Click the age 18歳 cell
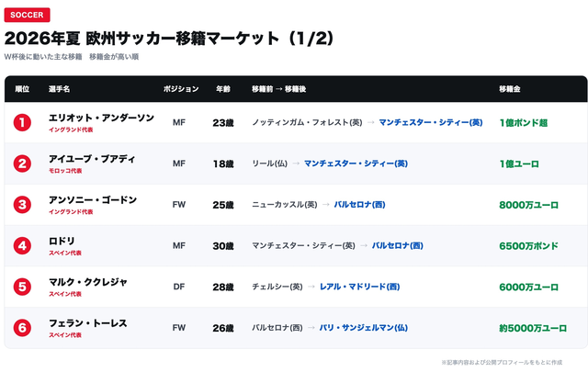Viewport: 588px width, 372px height. (x=223, y=163)
